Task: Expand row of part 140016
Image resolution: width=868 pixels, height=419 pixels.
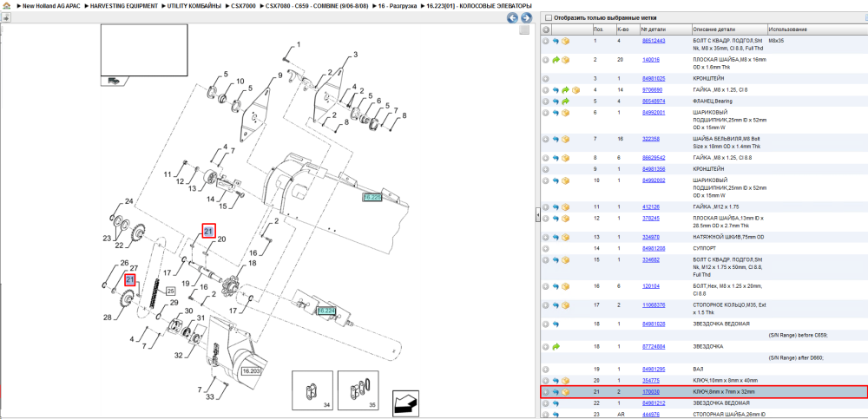Action: (x=546, y=59)
